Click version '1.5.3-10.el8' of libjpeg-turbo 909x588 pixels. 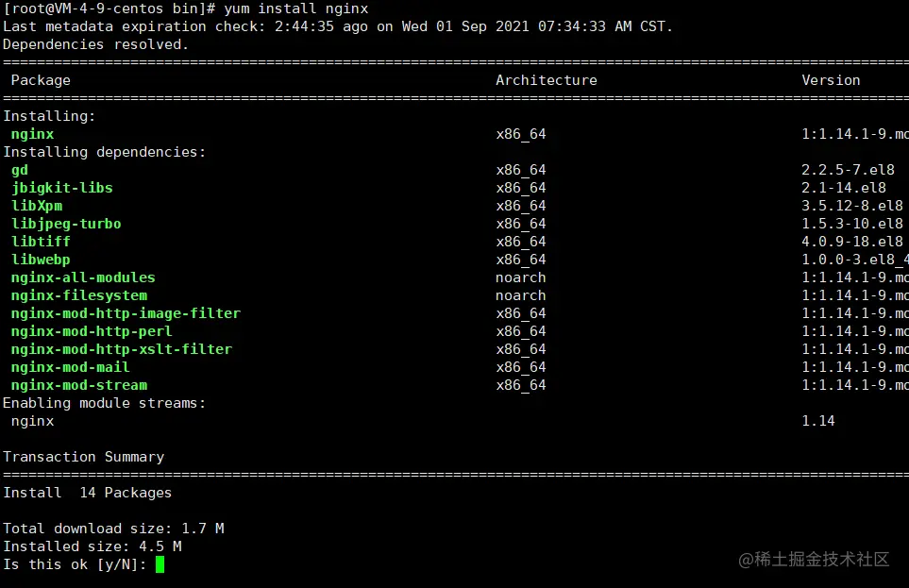852,224
